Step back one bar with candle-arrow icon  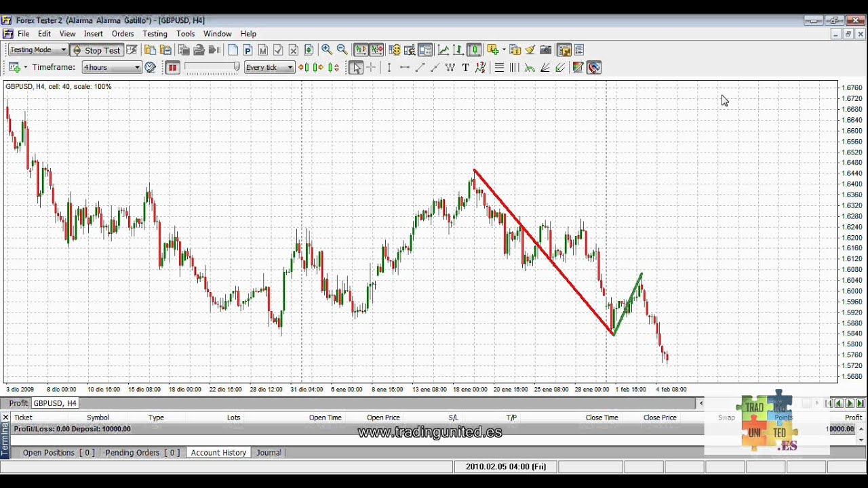point(304,67)
